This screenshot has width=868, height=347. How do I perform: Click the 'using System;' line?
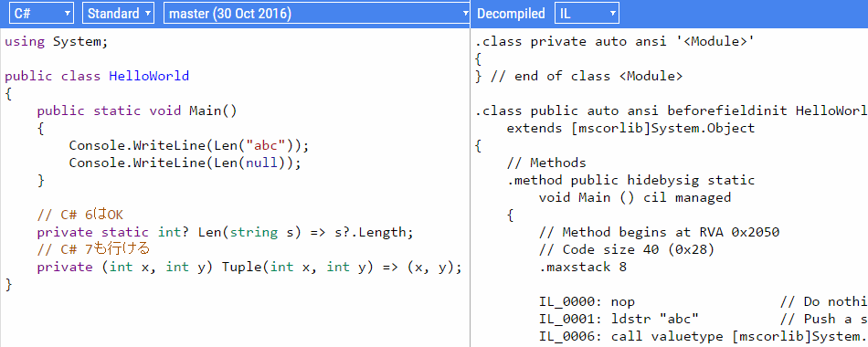click(57, 42)
